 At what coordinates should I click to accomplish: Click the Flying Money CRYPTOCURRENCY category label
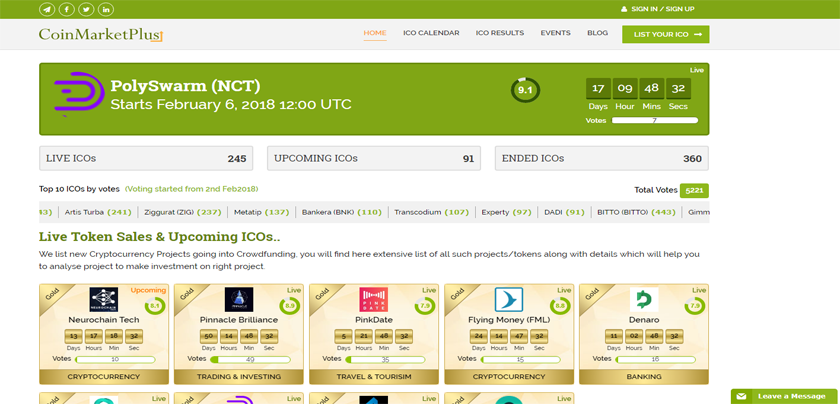[509, 377]
